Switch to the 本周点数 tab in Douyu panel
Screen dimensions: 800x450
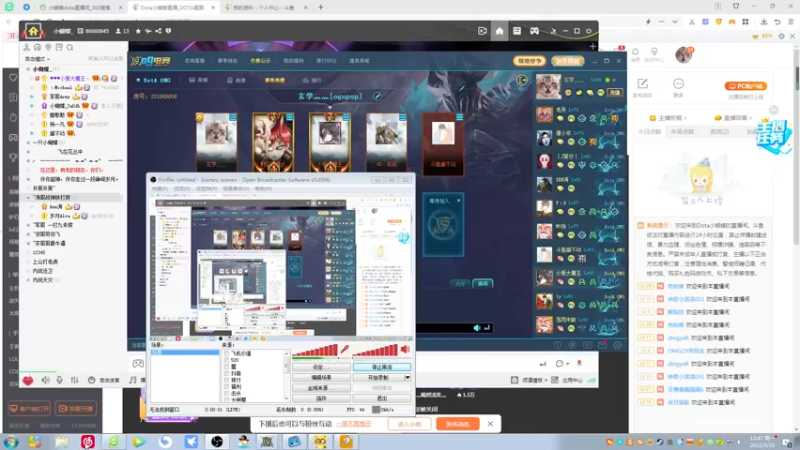pos(683,132)
